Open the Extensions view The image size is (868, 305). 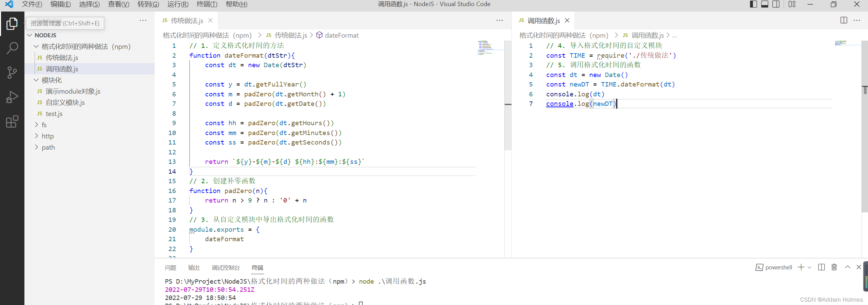(12, 121)
